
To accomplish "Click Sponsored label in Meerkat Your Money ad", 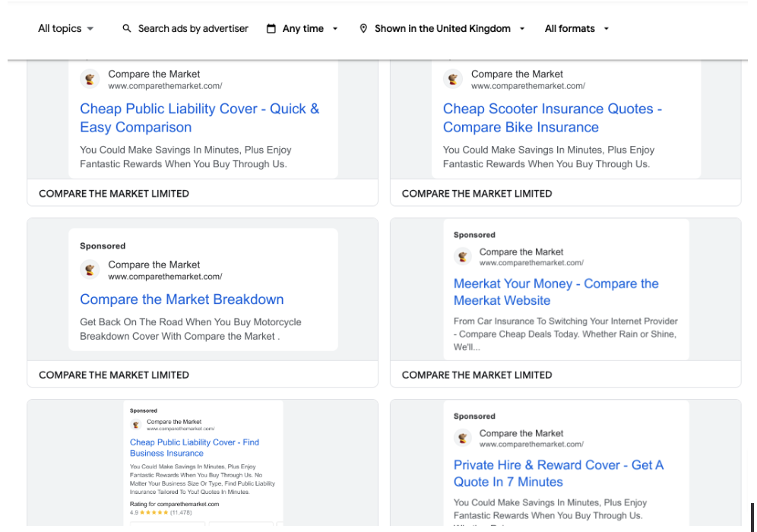I will tap(474, 235).
